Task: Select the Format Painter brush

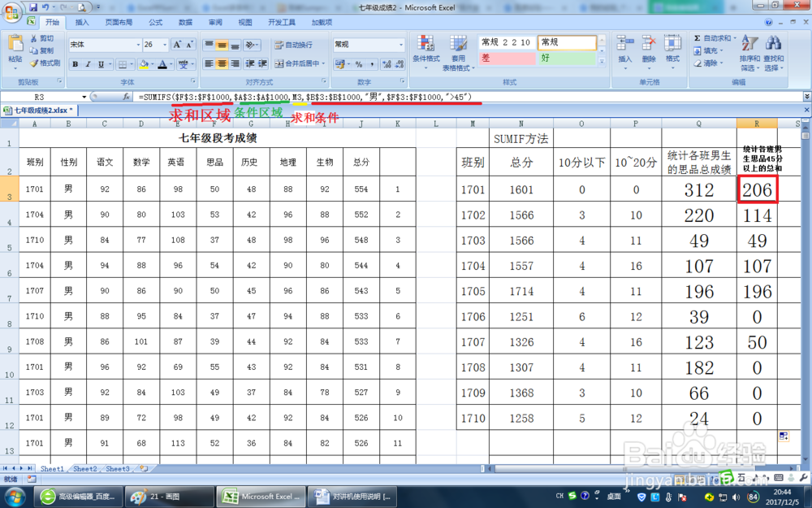Action: click(x=45, y=63)
